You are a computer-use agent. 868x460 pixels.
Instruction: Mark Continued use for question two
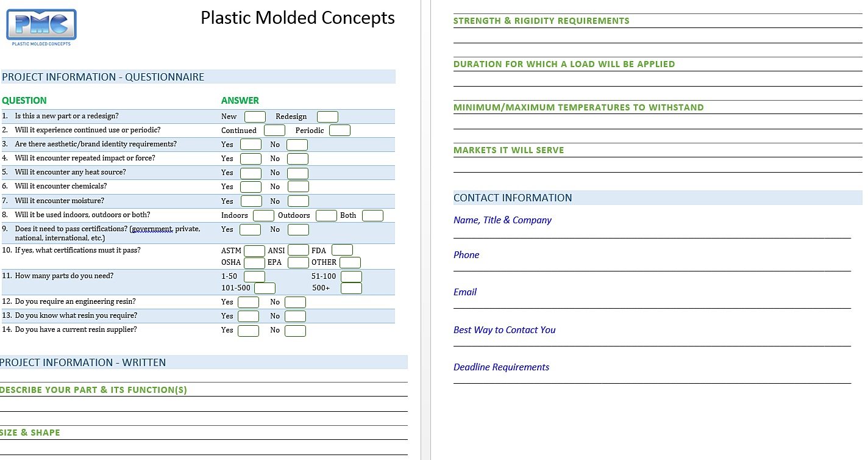[274, 130]
